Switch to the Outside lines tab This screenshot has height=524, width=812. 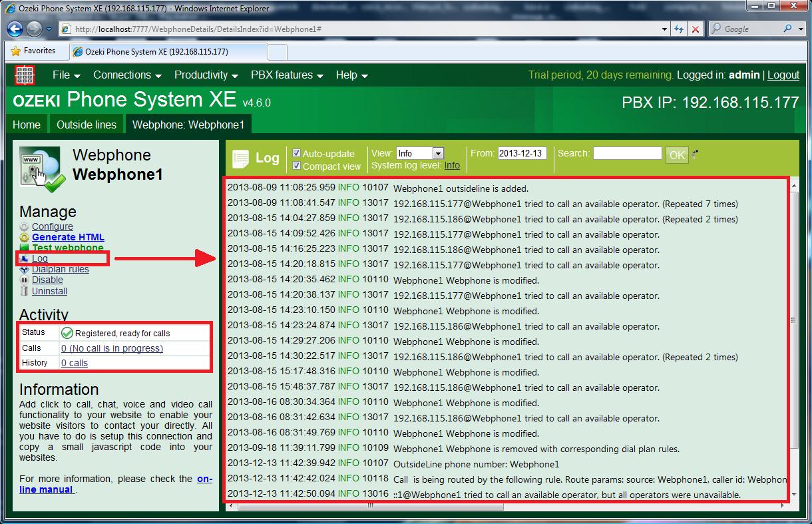pos(87,125)
